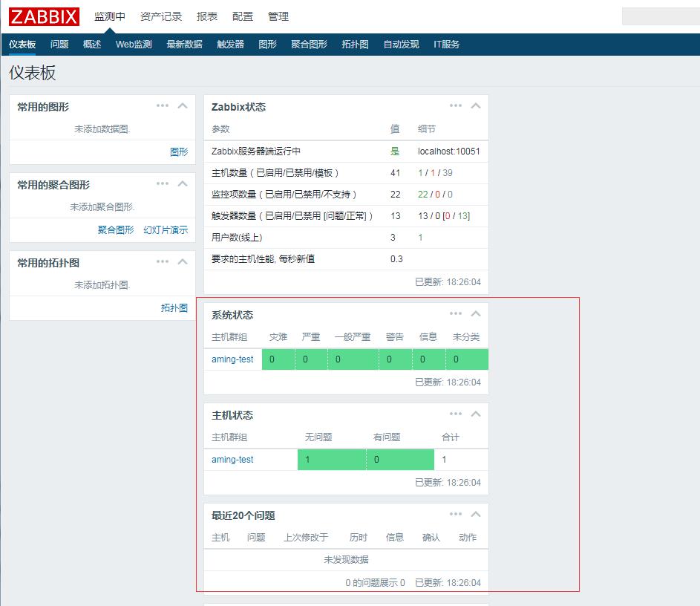Image resolution: width=700 pixels, height=606 pixels.
Task: Click the online users value 1
Action: [x=420, y=237]
